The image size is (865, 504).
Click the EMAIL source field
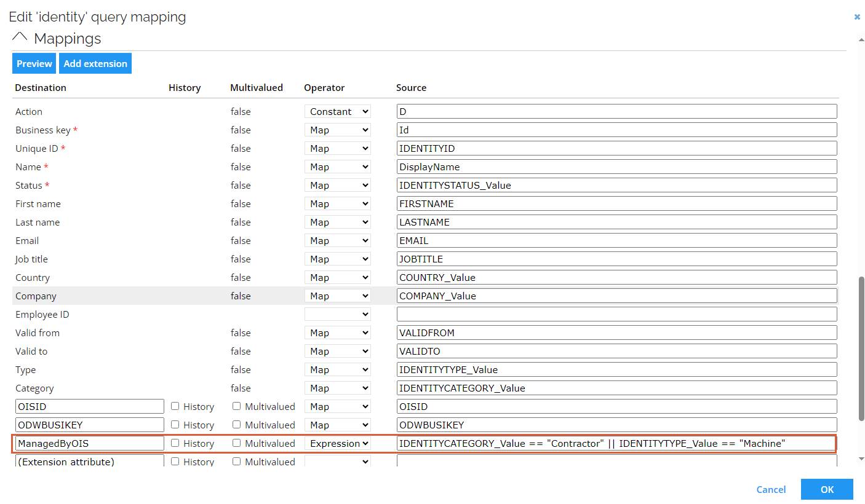pyautogui.click(x=617, y=240)
